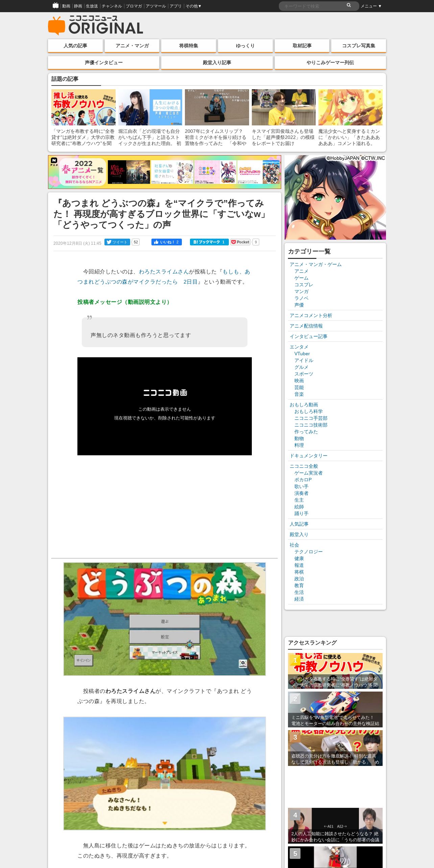Open the ニコニコニュース ORIGINAL logo
The height and width of the screenshot is (868, 434).
(95, 25)
